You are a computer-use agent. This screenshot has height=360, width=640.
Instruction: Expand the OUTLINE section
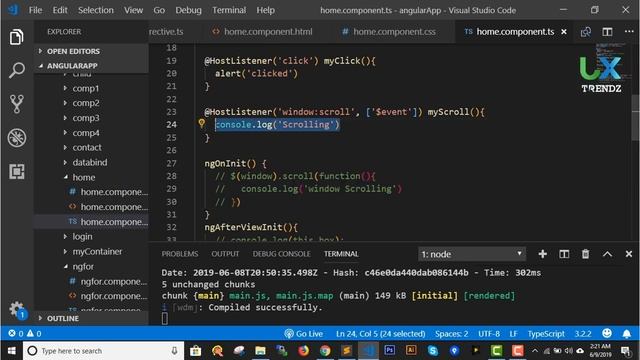coord(62,318)
